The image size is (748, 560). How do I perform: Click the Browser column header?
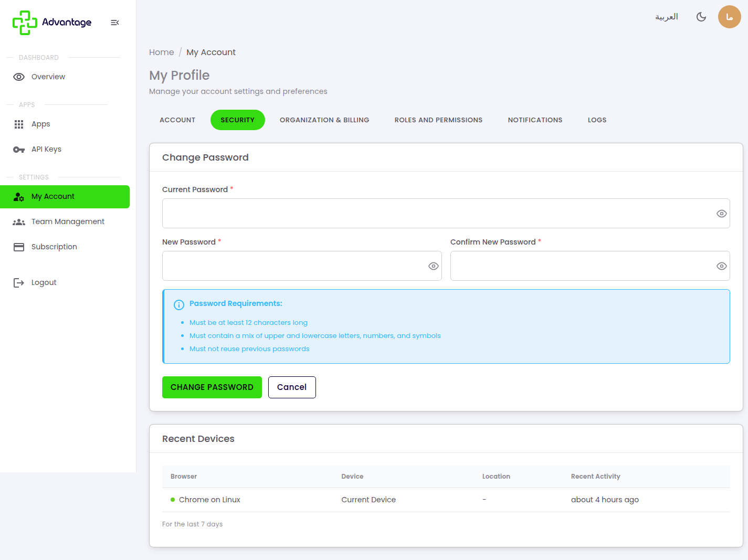[x=184, y=477]
